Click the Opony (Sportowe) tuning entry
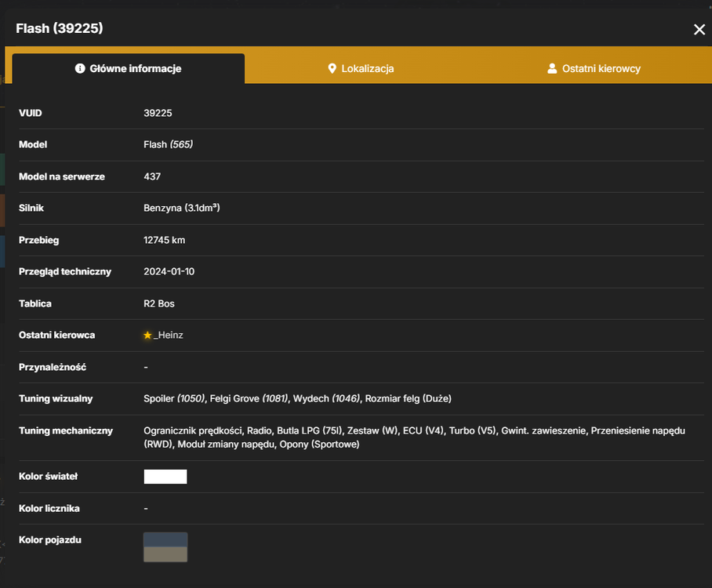This screenshot has height=588, width=712. point(319,445)
